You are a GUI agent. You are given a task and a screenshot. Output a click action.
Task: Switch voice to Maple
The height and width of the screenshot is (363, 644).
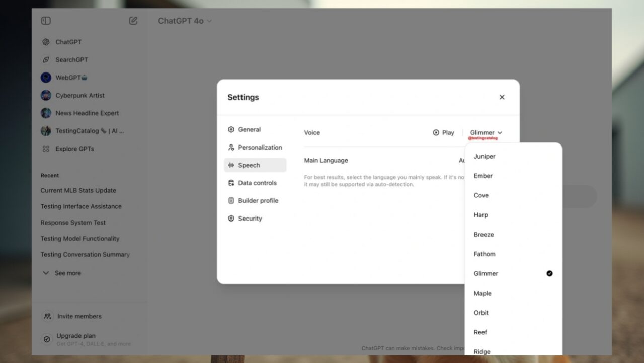513,293
